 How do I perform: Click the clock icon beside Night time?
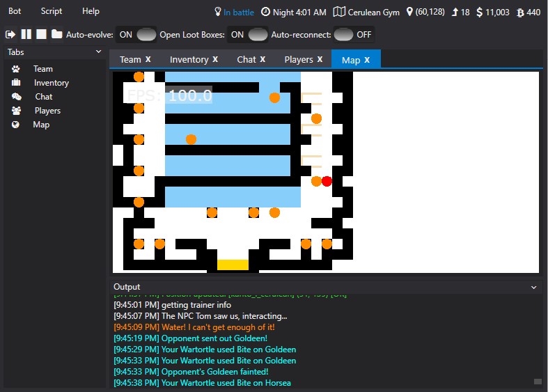tap(265, 12)
